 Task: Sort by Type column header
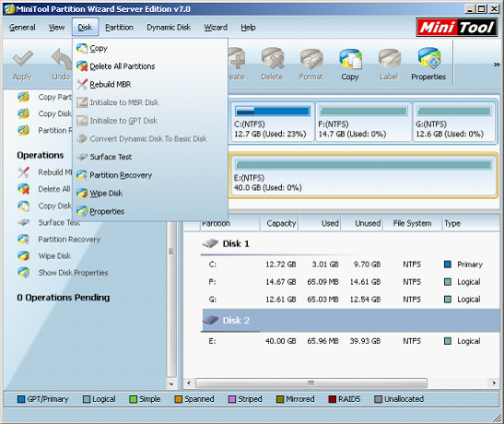click(471, 223)
